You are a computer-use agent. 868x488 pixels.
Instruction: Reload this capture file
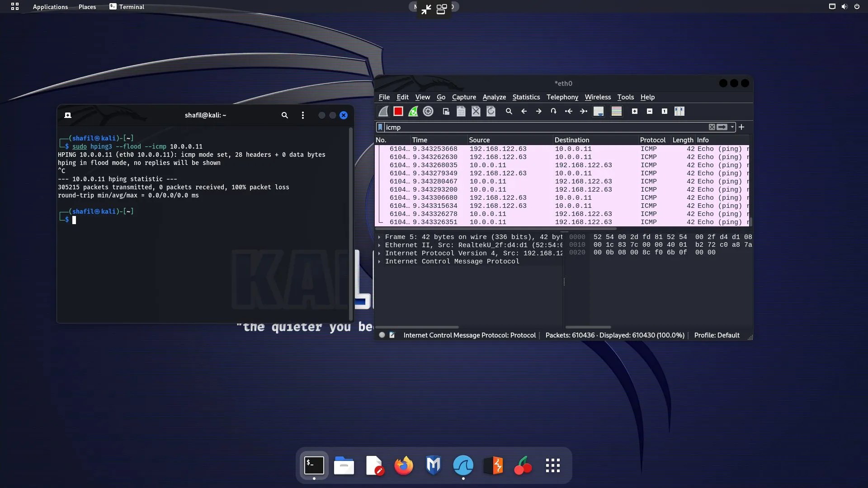pyautogui.click(x=491, y=111)
